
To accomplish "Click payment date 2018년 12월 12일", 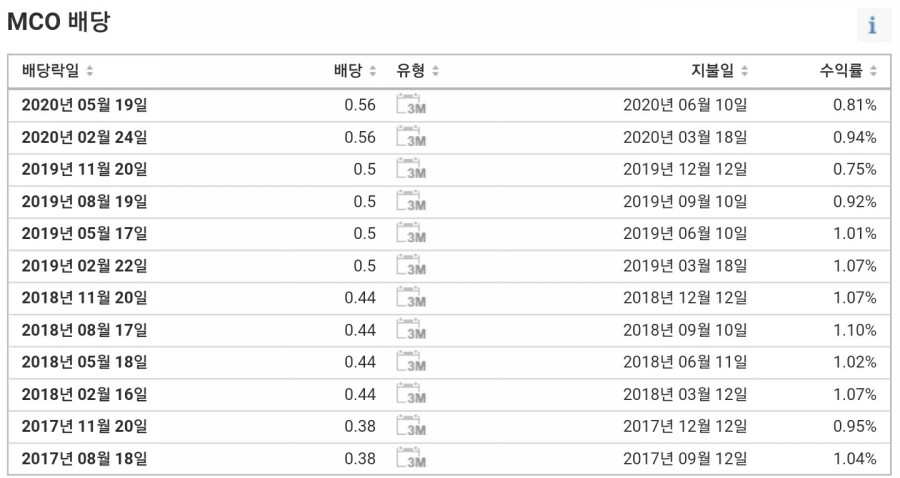I will point(685,298).
